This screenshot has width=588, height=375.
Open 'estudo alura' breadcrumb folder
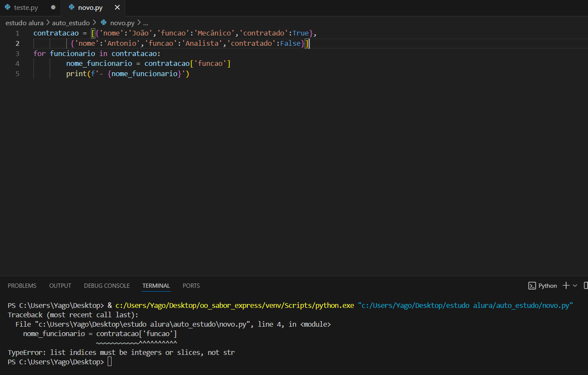click(x=24, y=23)
